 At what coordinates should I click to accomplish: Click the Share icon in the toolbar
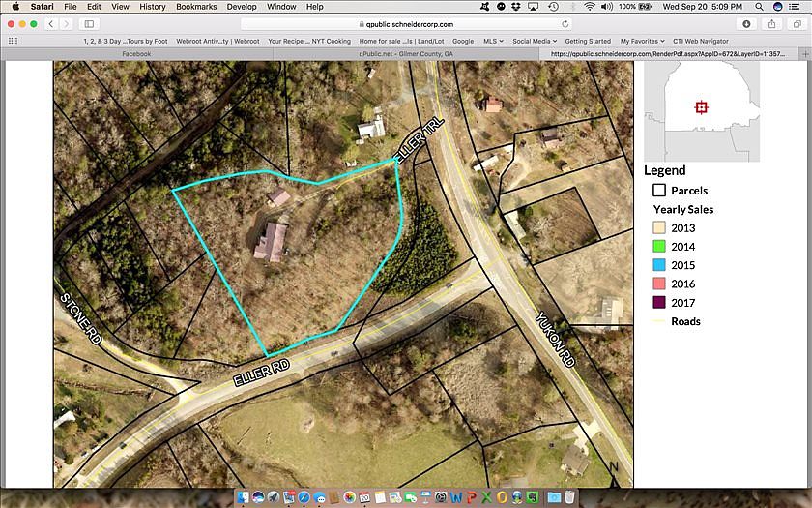772,23
